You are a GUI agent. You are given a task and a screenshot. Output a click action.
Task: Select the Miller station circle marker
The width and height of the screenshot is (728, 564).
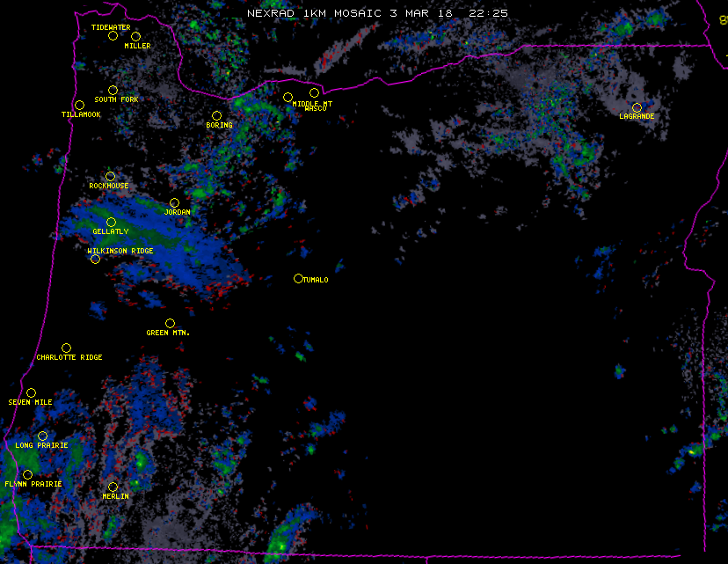135,36
